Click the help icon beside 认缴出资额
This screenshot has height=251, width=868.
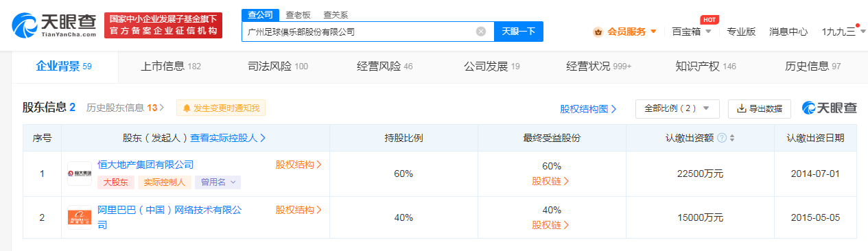tap(722, 138)
